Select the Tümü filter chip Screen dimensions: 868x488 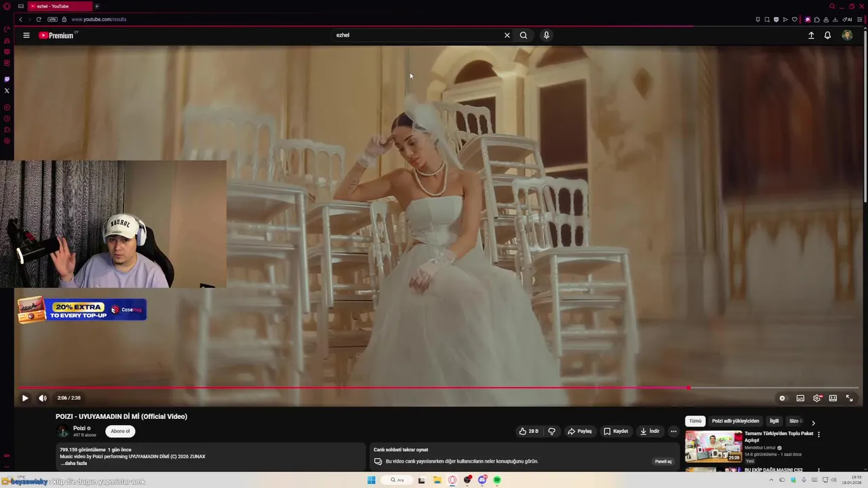(695, 421)
